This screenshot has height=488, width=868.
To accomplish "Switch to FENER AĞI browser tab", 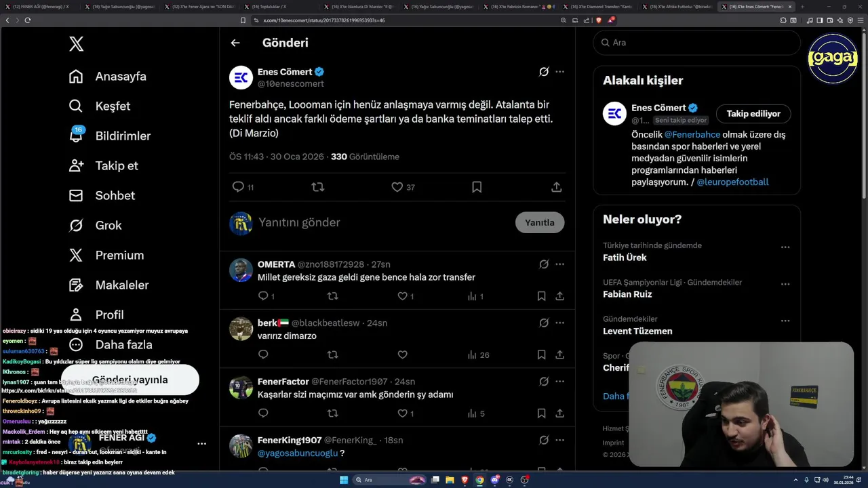I will pyautogui.click(x=40, y=7).
